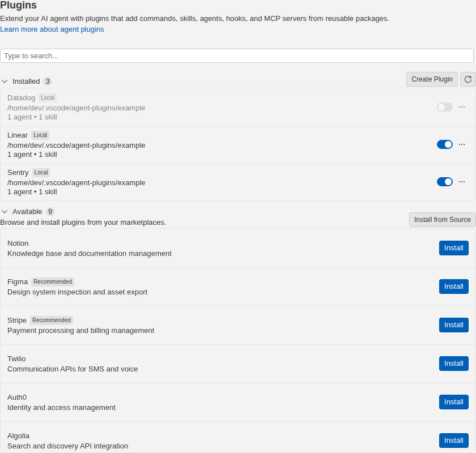This screenshot has width=476, height=453.
Task: Click the Local badge next to Linear
Action: (40, 135)
